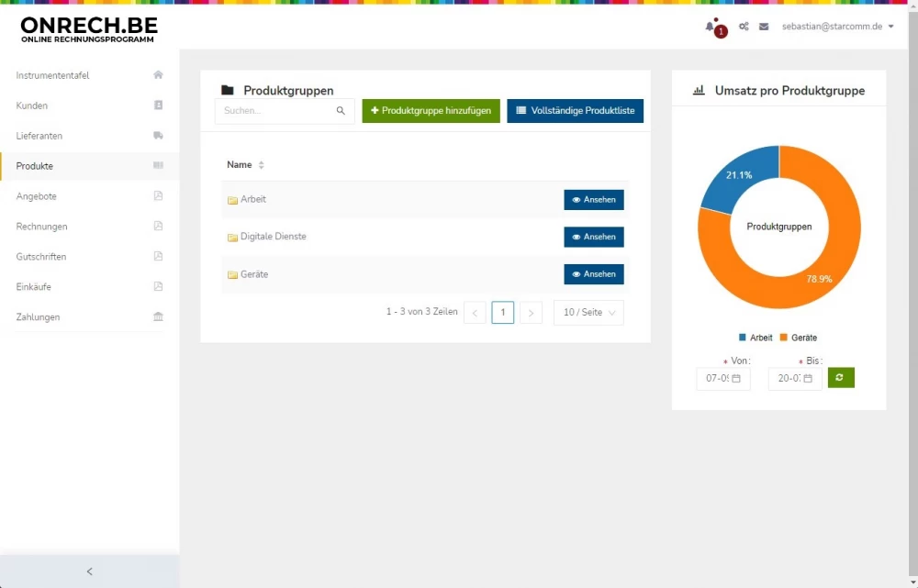Open Kunden in the sidebar
The image size is (918, 588).
pos(32,105)
